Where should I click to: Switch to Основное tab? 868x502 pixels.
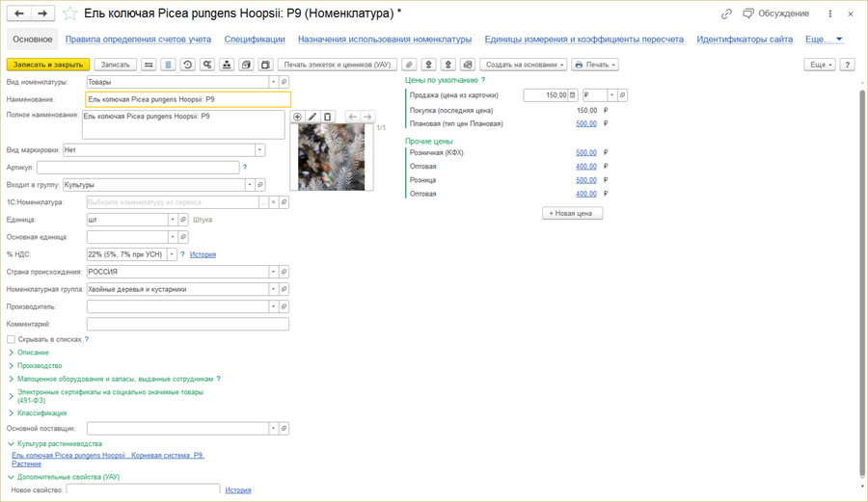pyautogui.click(x=33, y=40)
